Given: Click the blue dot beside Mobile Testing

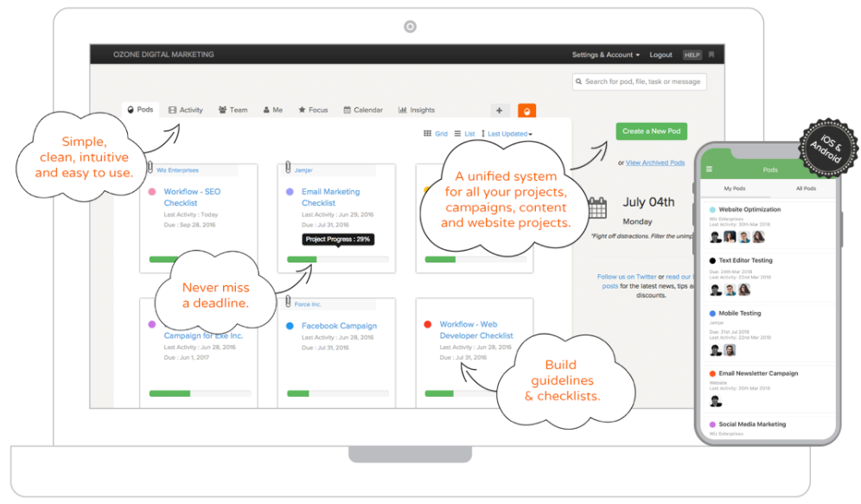Looking at the screenshot, I should coord(712,314).
